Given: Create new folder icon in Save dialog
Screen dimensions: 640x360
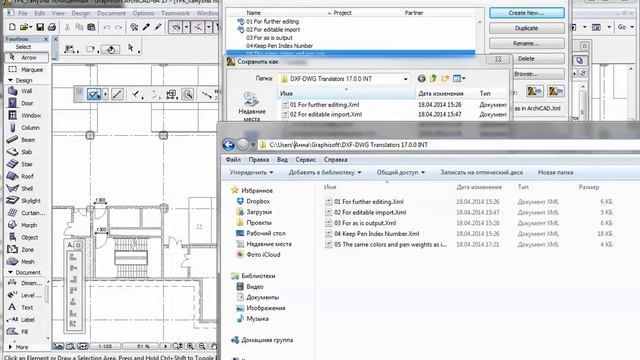Looking at the screenshot, I should (x=445, y=78).
